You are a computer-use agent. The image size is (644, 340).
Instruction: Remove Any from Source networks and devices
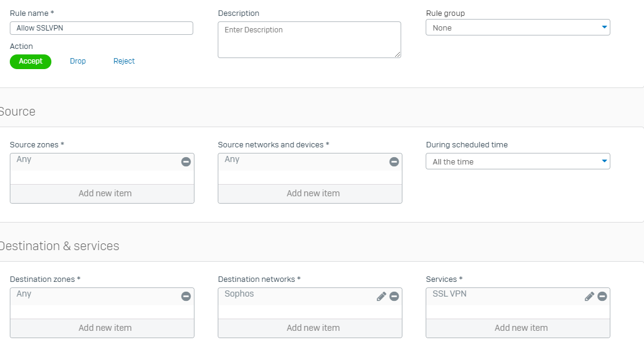tap(394, 162)
